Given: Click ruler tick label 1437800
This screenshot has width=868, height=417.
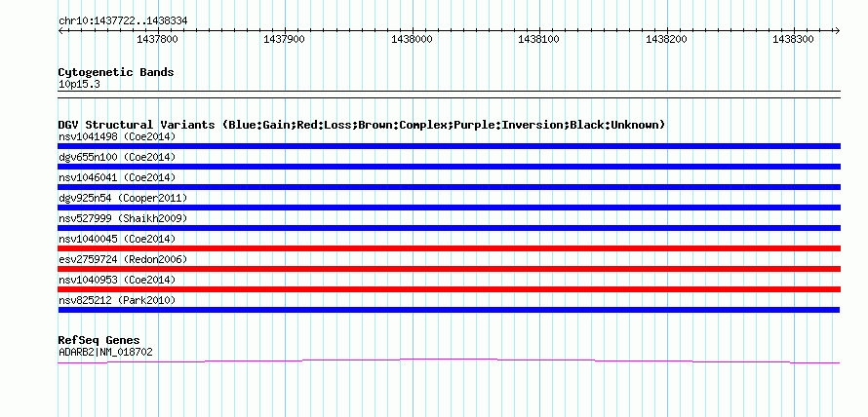Looking at the screenshot, I should (x=157, y=39).
